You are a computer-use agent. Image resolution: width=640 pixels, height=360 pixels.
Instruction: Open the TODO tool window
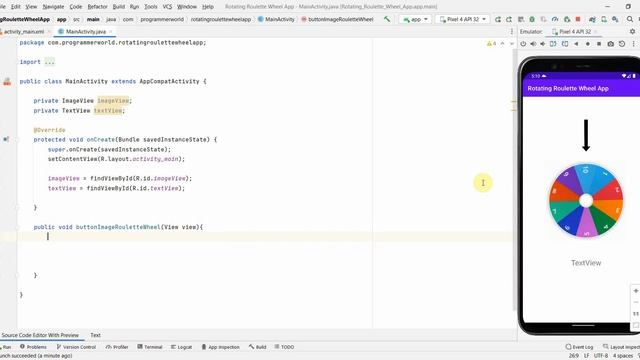coord(284,347)
